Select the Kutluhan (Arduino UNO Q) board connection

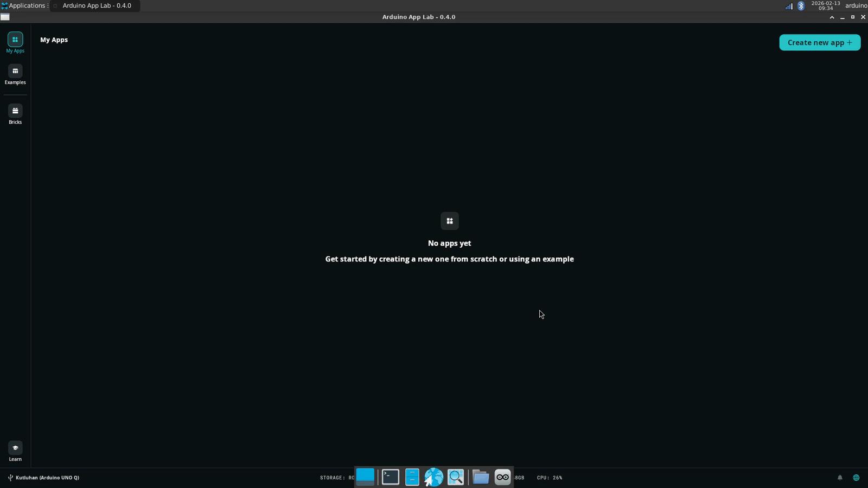43,478
